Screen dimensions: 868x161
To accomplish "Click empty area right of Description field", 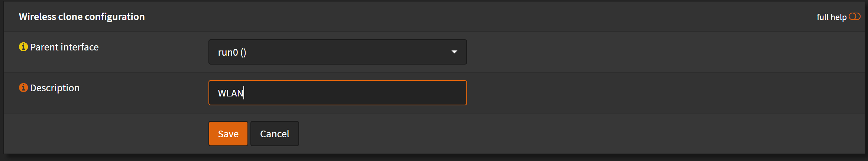I will pyautogui.click(x=632, y=93).
